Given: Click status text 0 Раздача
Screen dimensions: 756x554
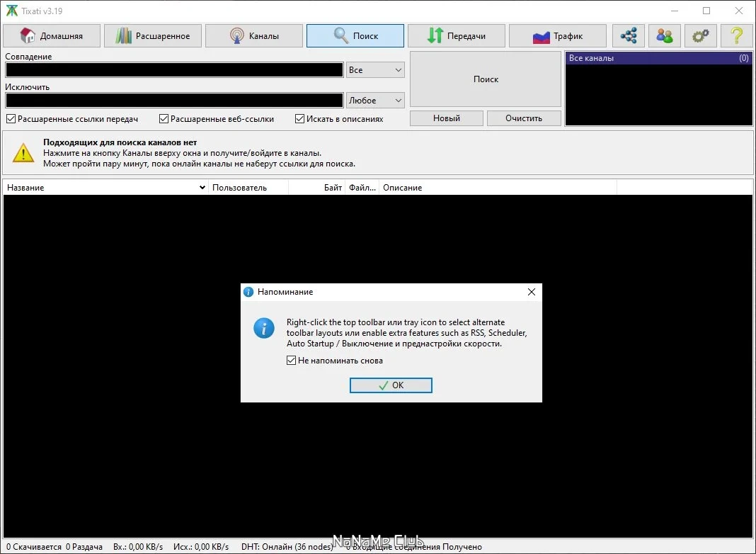Looking at the screenshot, I should [84, 547].
